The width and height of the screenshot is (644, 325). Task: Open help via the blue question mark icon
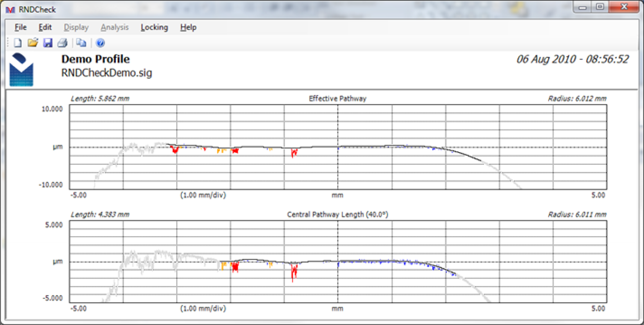pos(100,43)
